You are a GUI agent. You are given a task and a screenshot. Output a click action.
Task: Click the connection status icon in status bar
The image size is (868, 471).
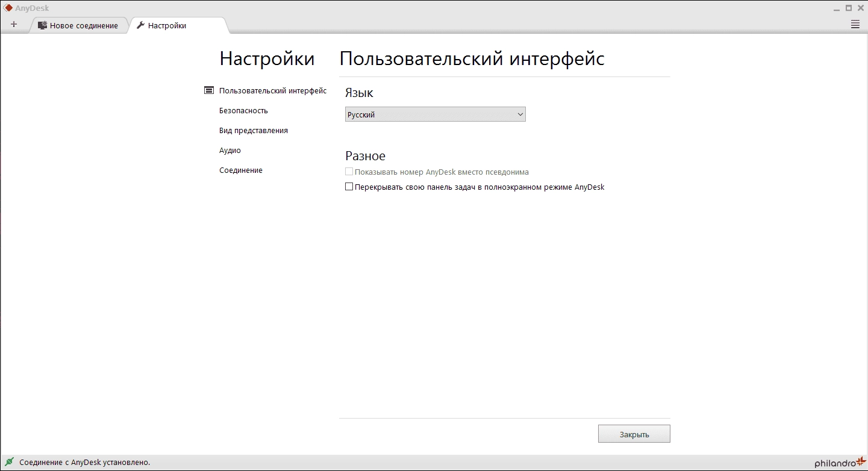click(8, 462)
